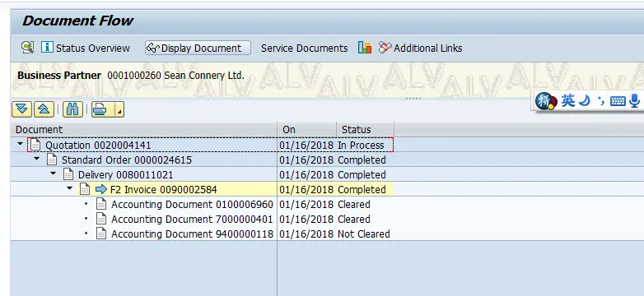Viewport: 644px width, 296px height.
Task: Click the Status column header
Action: (366, 130)
